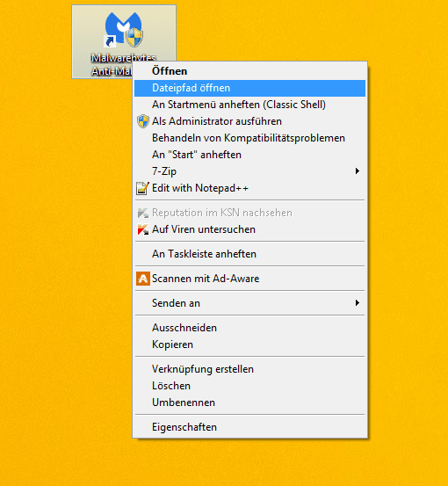Screen dimensions: 448x486
Task: Pin via An Startmenü anheften (Classic Shell)
Action: point(249,105)
